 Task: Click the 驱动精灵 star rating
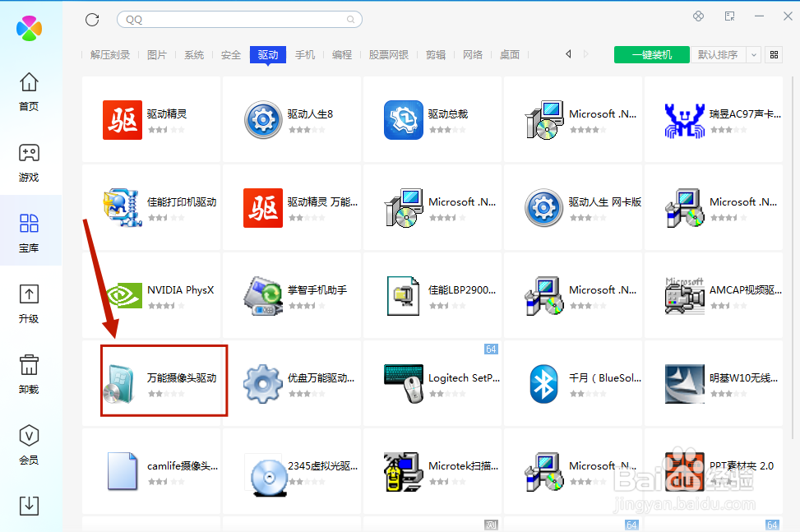(x=166, y=130)
